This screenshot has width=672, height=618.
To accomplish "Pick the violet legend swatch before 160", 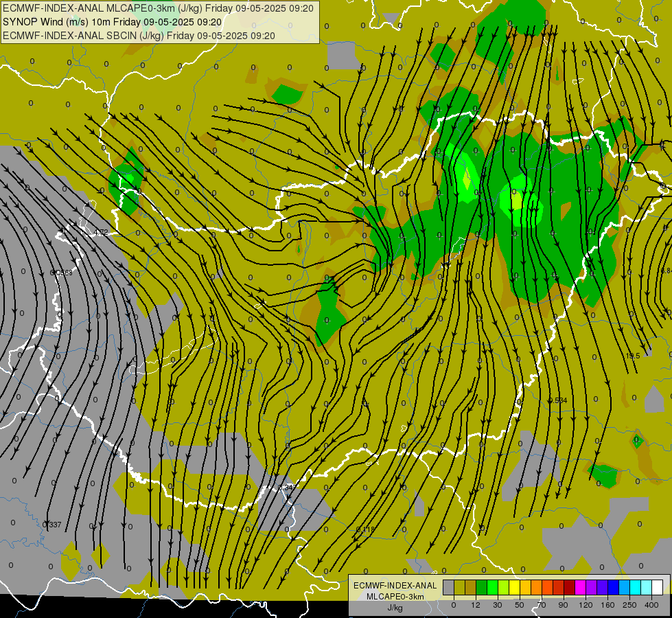I will click(x=603, y=588).
